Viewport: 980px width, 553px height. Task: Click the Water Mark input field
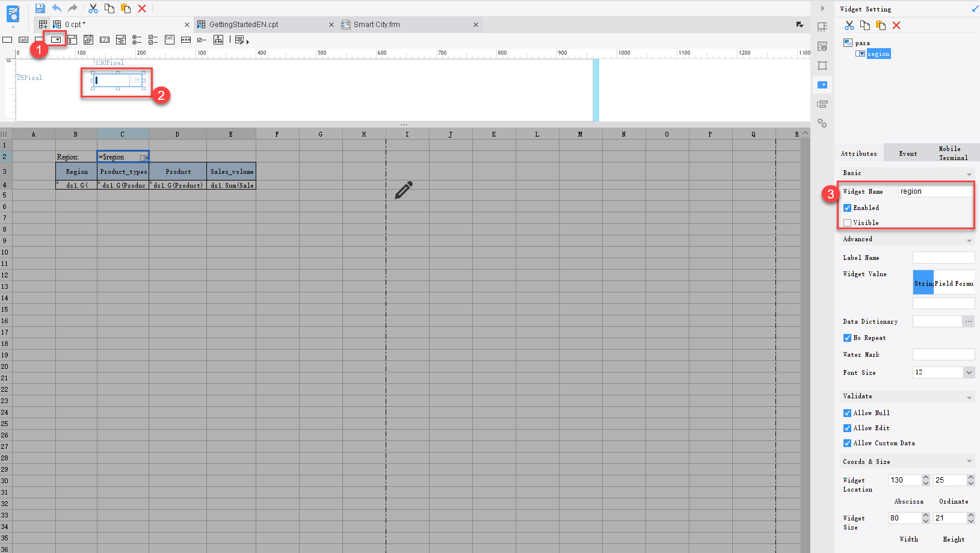coord(943,354)
